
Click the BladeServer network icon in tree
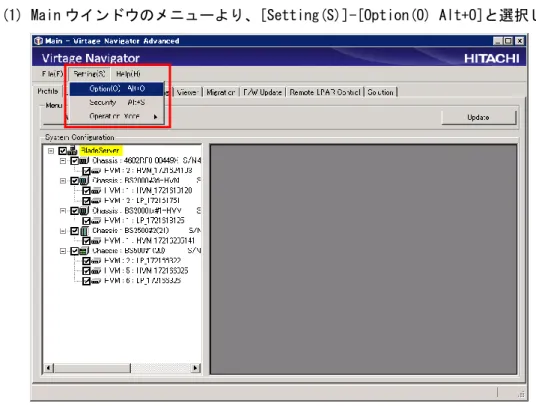tap(72, 150)
